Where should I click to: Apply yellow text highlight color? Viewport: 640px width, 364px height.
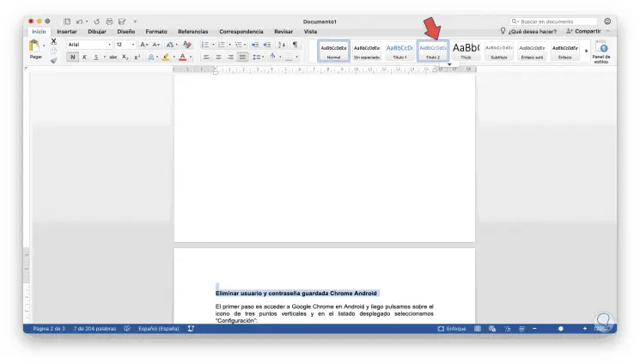(166, 58)
